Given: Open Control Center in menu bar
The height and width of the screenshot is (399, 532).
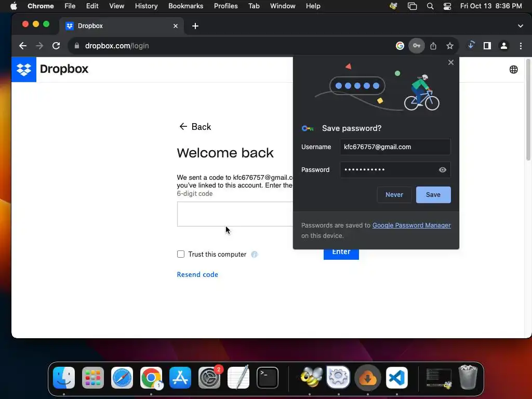Looking at the screenshot, I should pos(447,6).
